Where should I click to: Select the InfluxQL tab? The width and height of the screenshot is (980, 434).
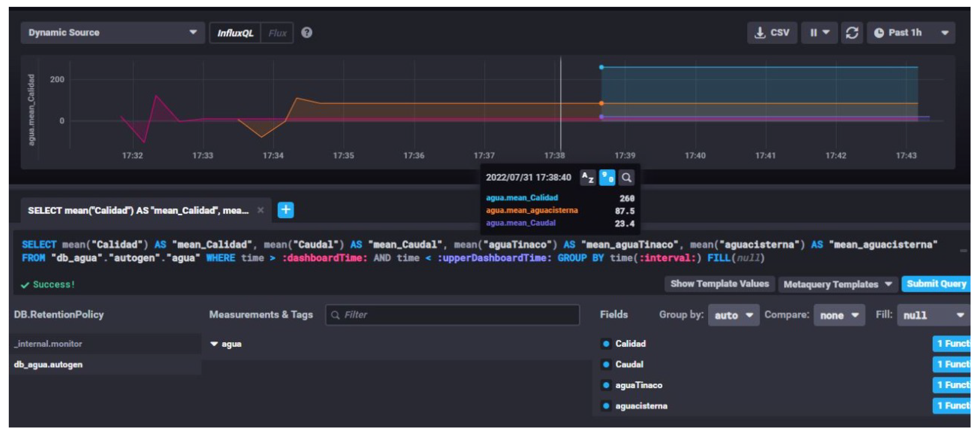tap(235, 33)
